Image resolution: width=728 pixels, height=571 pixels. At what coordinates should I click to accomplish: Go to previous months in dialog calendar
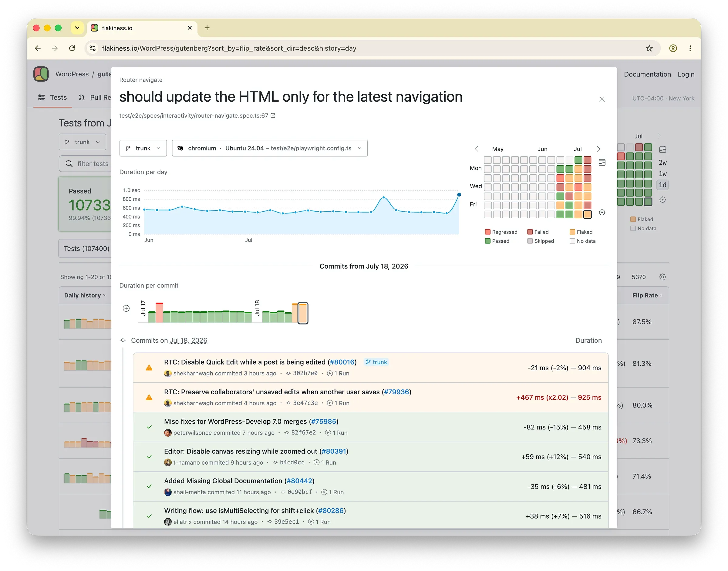coord(477,149)
